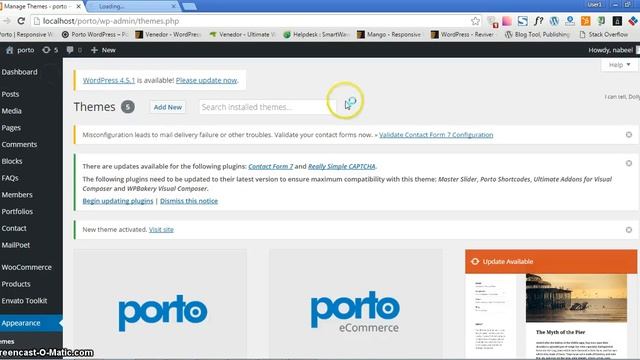Open Blocks in the sidebar

pyautogui.click(x=12, y=161)
